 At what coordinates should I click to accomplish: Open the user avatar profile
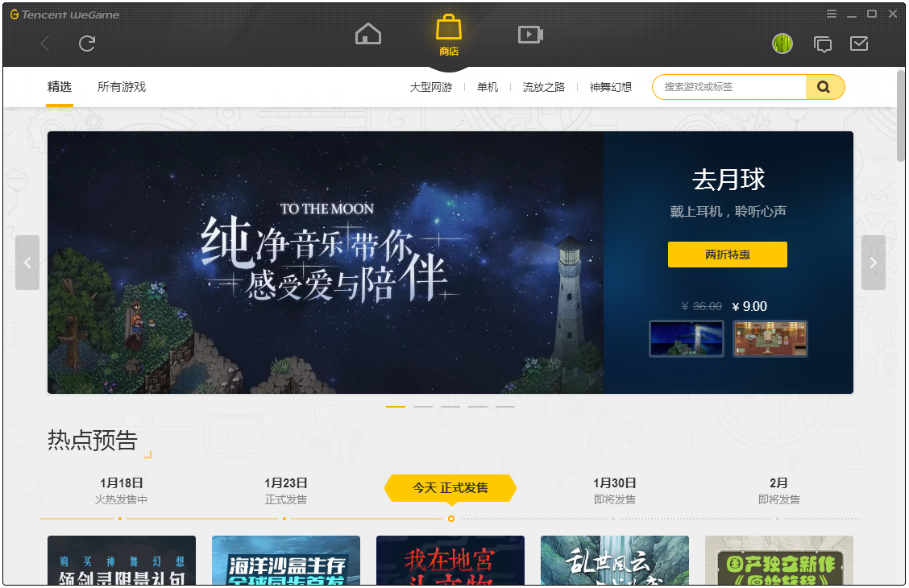click(782, 43)
